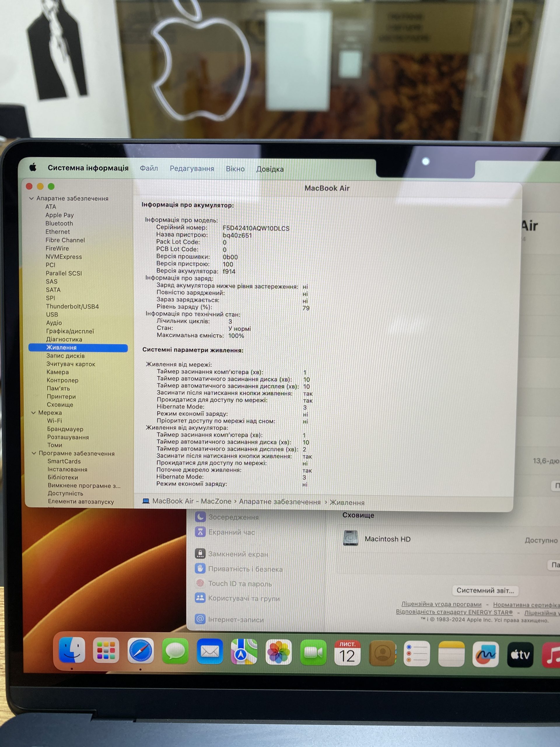
Task: Select NVMExpress in sidebar
Action: (x=64, y=257)
